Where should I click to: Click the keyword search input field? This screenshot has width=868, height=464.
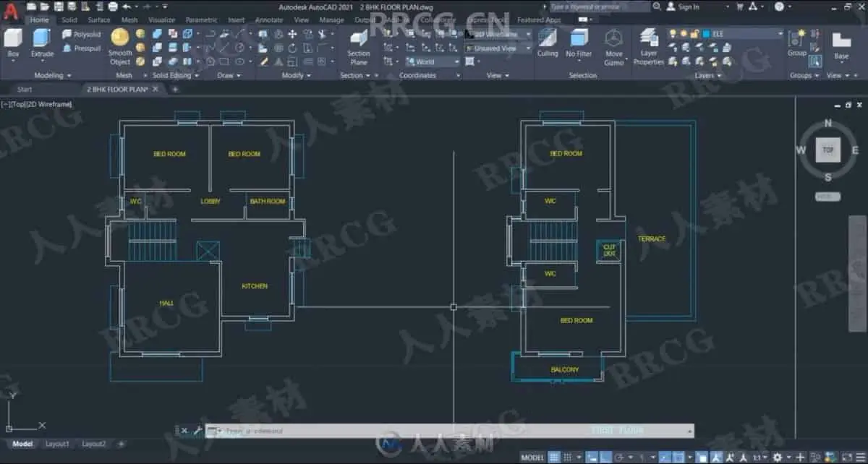click(x=600, y=7)
